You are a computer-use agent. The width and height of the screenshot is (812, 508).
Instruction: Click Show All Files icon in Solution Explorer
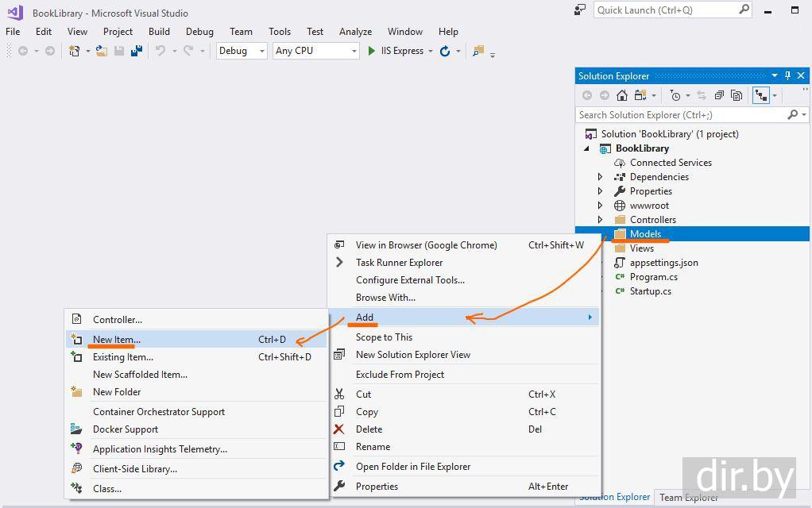[x=737, y=95]
